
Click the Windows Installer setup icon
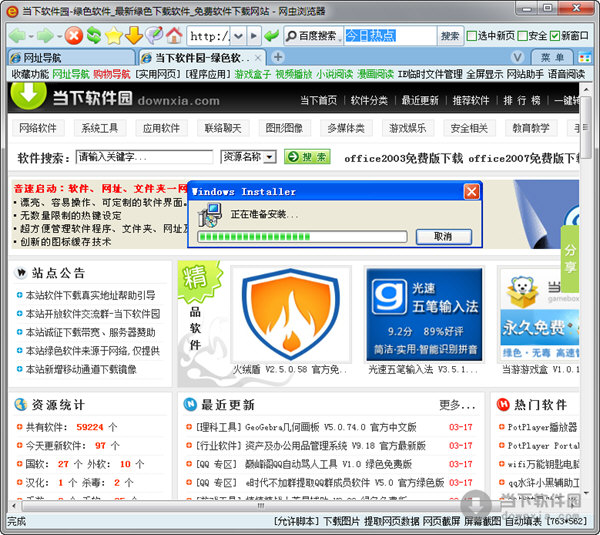click(210, 215)
